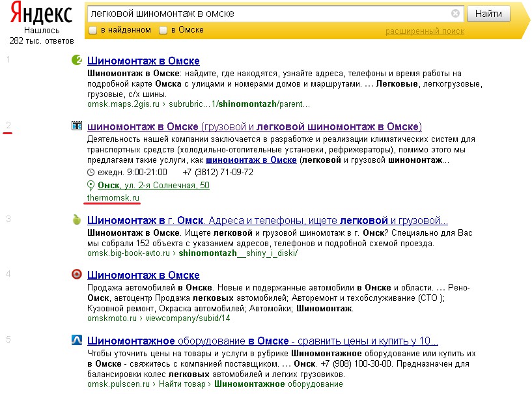This screenshot has width=532, height=394.
Task: Click 'subrubric…1/shinomontazh/parent…' path link
Action: click(239, 104)
